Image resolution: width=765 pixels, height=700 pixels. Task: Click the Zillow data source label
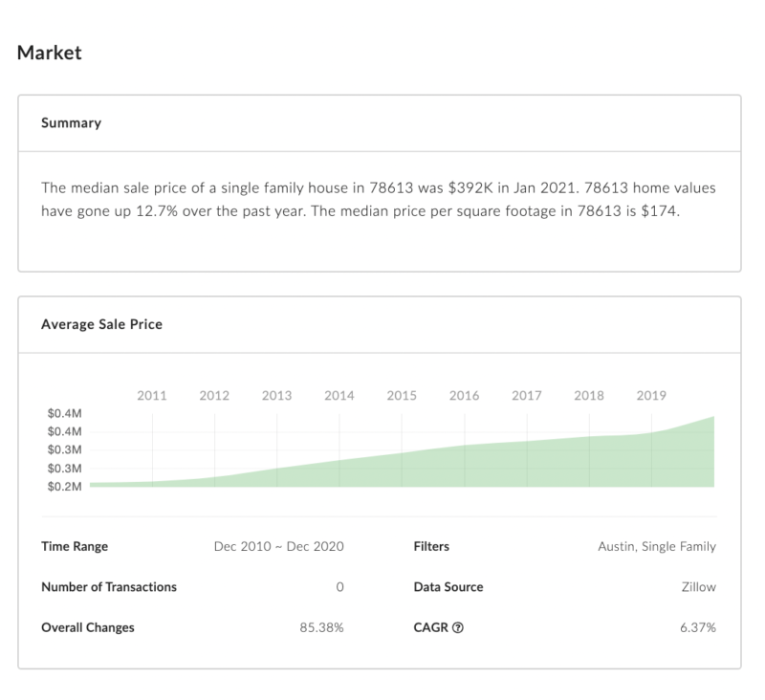pyautogui.click(x=699, y=587)
